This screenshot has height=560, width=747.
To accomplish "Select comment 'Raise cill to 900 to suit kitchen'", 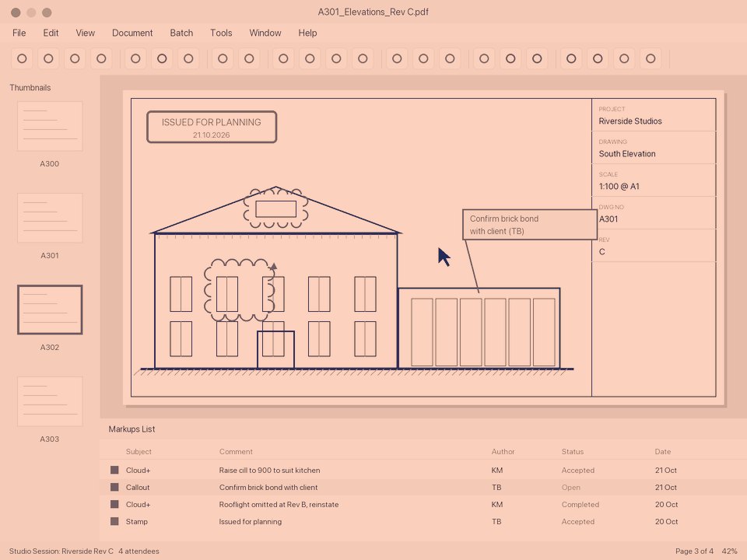I will point(270,470).
